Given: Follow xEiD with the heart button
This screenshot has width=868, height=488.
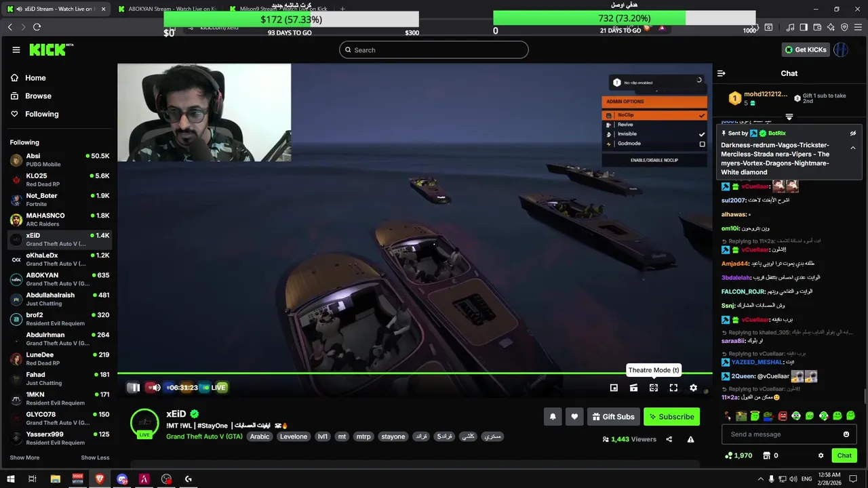Looking at the screenshot, I should coord(574,417).
